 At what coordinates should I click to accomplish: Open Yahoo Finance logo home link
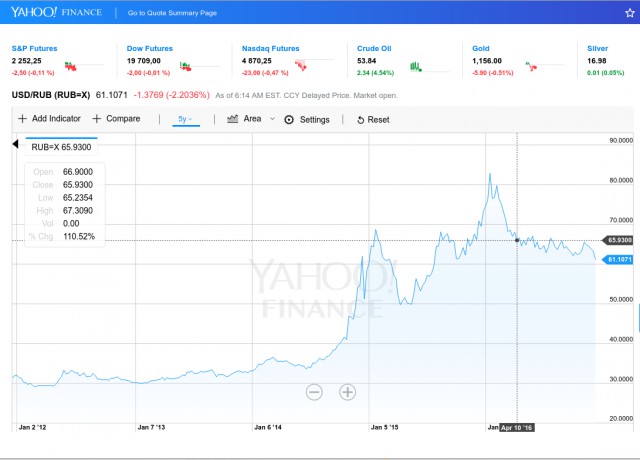click(x=56, y=12)
